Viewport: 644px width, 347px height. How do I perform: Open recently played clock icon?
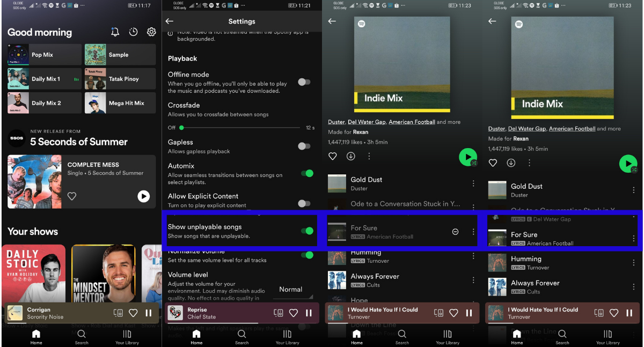(133, 32)
